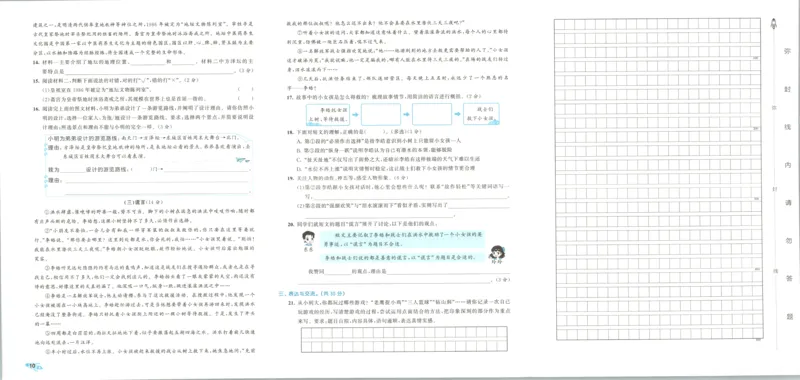The width and height of the screenshot is (800, 380).
Task: Click the blank after 我为 in the route box
Action: click(72, 169)
